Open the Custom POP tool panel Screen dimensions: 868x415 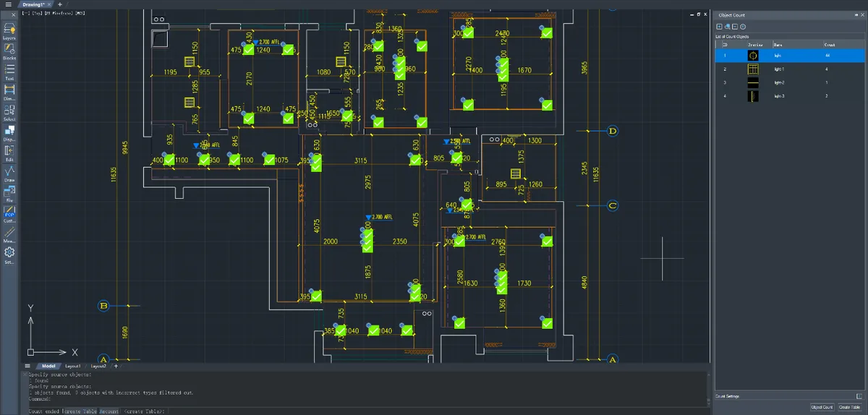[9, 214]
